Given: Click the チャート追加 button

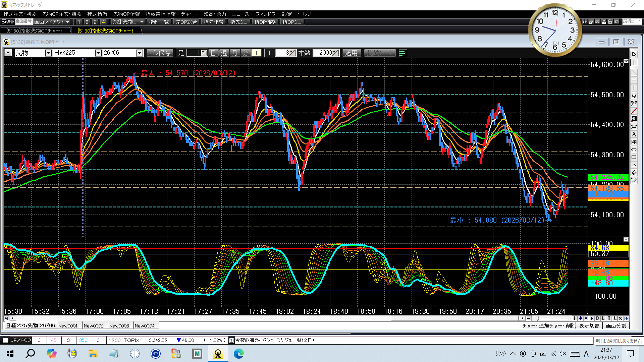Looking at the screenshot, I should (x=535, y=325).
